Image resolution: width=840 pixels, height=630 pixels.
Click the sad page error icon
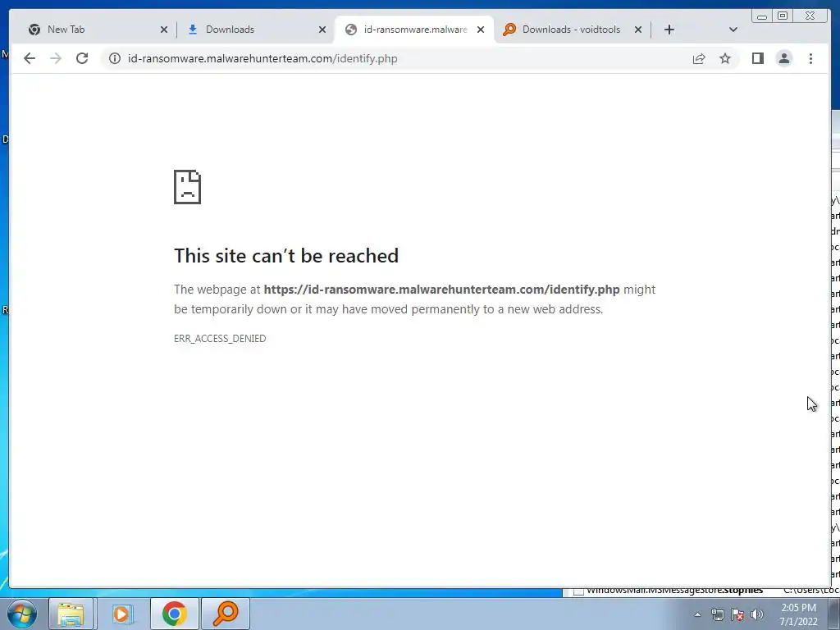188,187
